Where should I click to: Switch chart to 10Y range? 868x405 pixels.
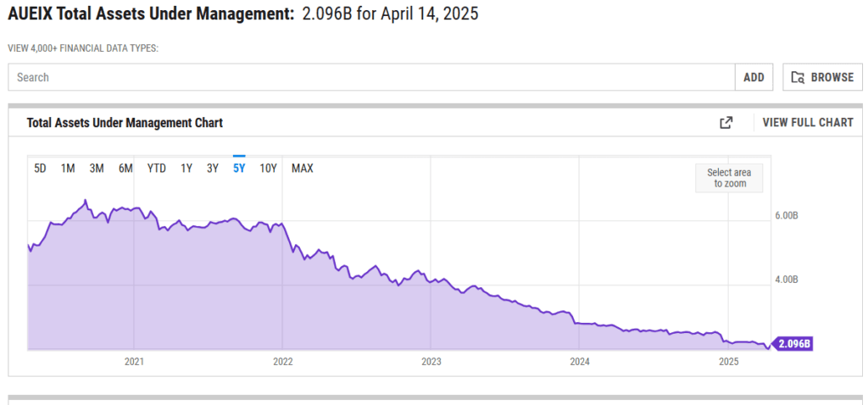(x=268, y=168)
